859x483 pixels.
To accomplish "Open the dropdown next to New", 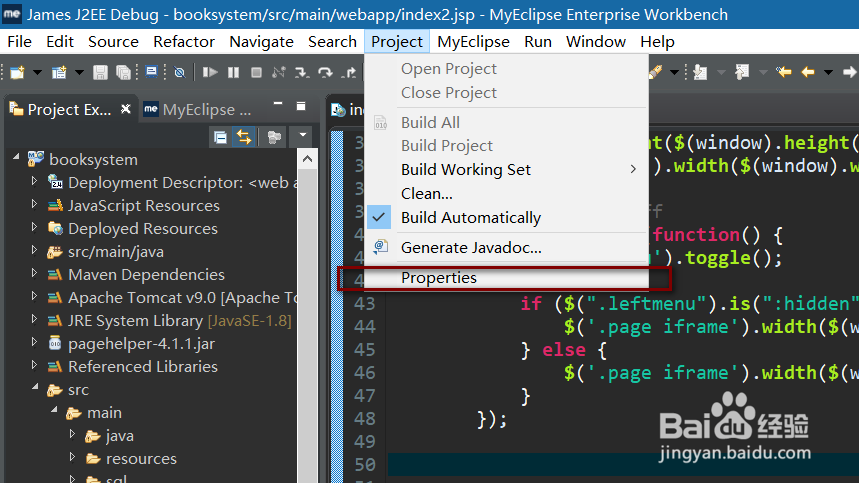I will [37, 72].
